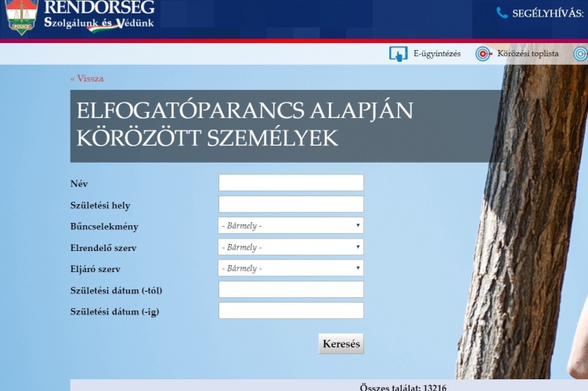Image resolution: width=588 pixels, height=391 pixels.
Task: Click the SEGÉLYHÍVÁS emergency call text
Action: (547, 13)
